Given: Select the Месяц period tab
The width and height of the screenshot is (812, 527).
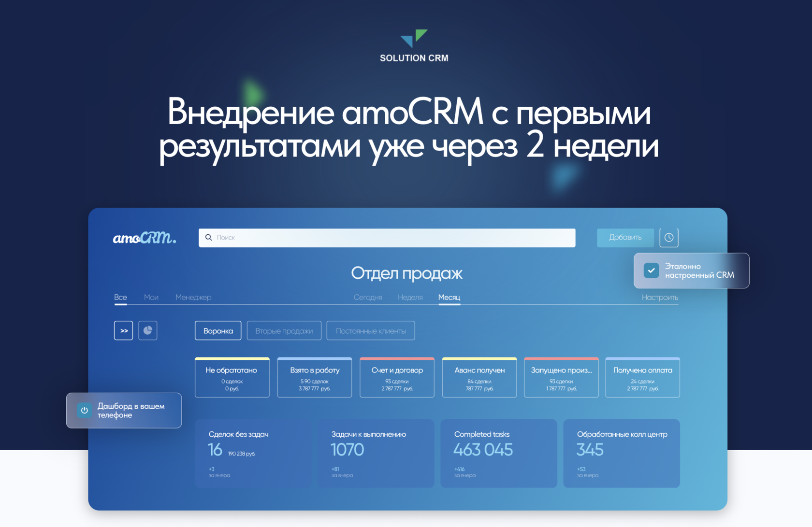Looking at the screenshot, I should pyautogui.click(x=449, y=298).
